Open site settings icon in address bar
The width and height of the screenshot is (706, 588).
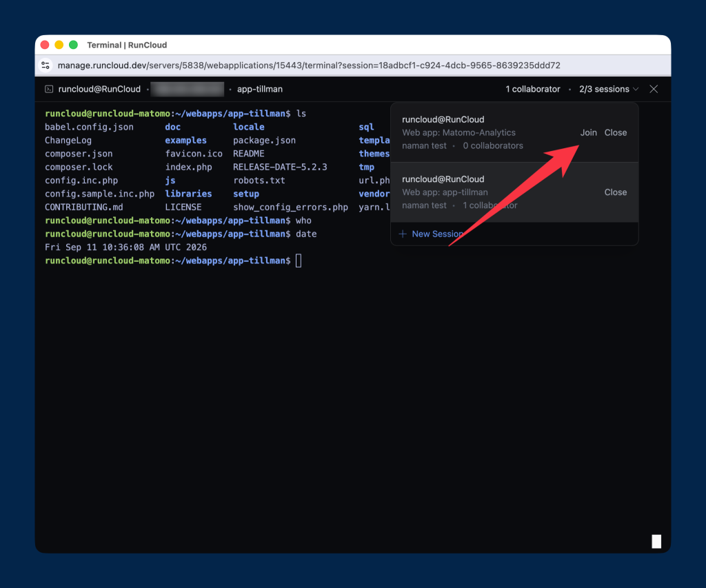46,65
